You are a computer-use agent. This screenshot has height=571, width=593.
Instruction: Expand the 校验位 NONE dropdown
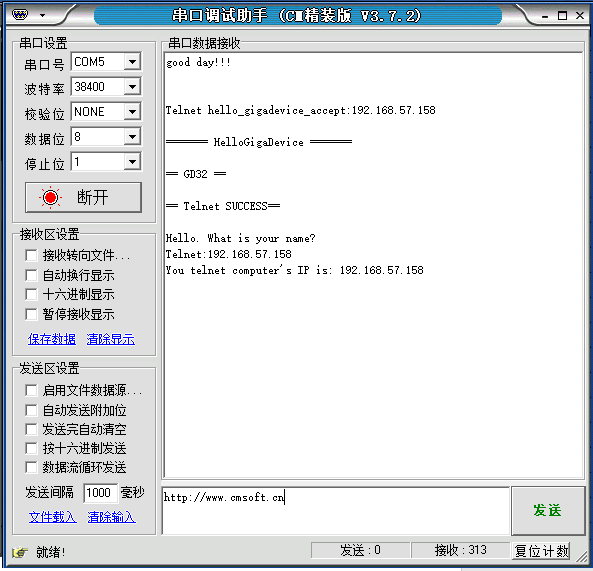click(x=132, y=112)
